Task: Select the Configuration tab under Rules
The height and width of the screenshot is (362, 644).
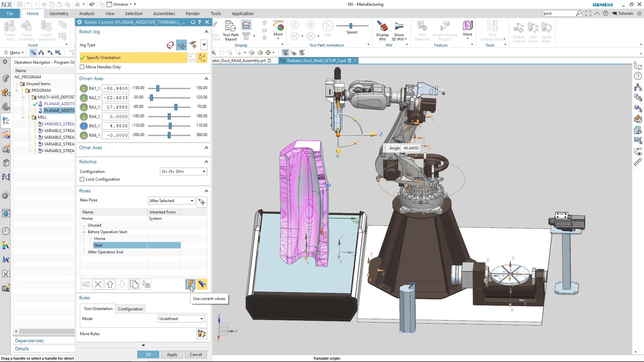Action: [x=130, y=309]
